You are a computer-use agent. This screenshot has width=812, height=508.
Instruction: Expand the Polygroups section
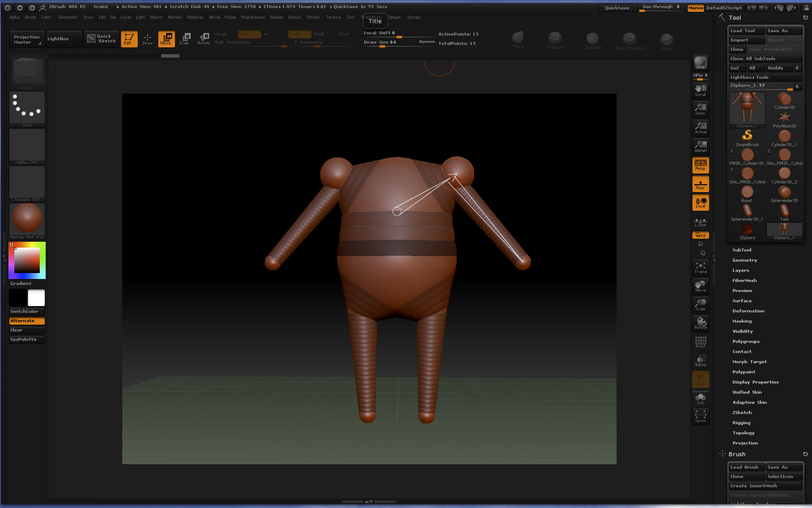click(x=746, y=342)
